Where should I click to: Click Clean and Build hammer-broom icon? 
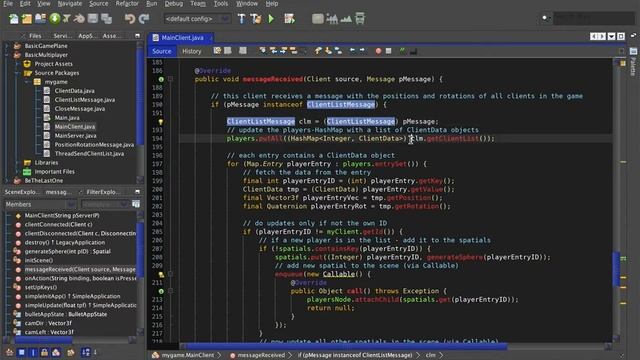tap(256, 19)
